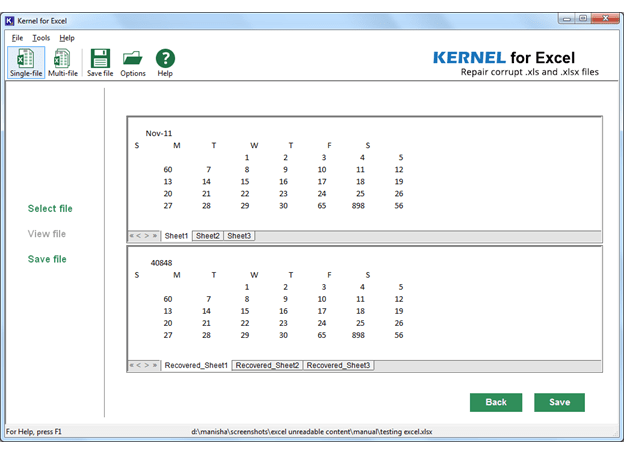
Task: Click the 65 cell in the upper sheet
Action: [322, 206]
